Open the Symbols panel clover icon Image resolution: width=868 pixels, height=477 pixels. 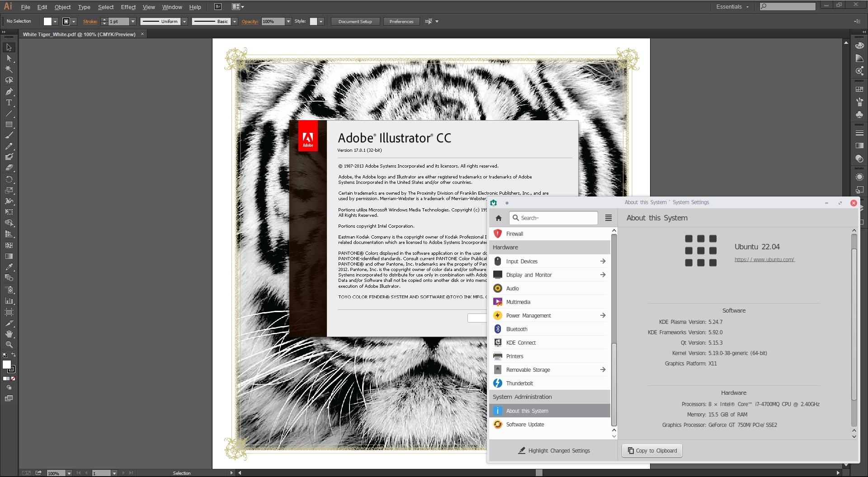859,115
